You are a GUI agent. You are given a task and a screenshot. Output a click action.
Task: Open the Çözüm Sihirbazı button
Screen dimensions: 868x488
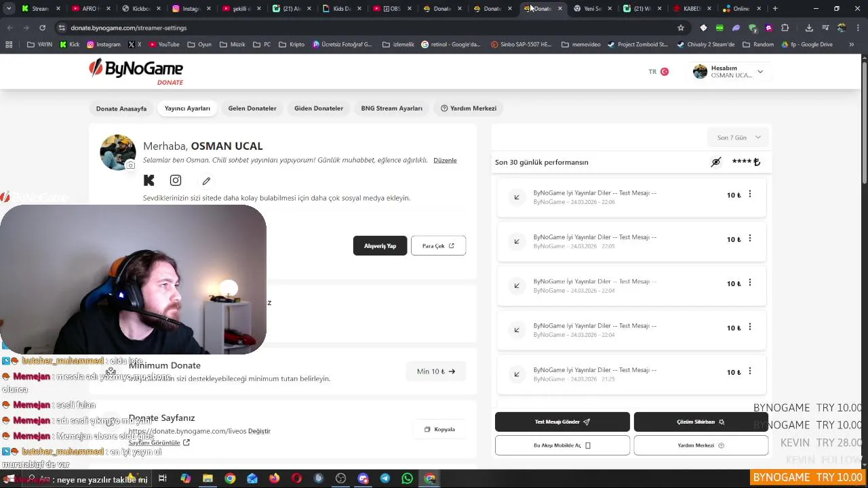pyautogui.click(x=701, y=422)
